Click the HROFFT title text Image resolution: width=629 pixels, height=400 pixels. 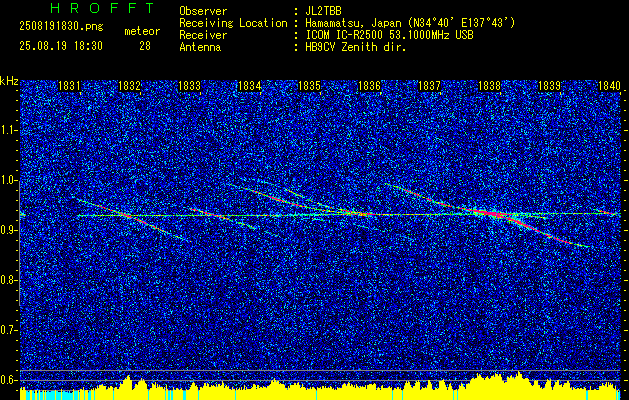(102, 8)
